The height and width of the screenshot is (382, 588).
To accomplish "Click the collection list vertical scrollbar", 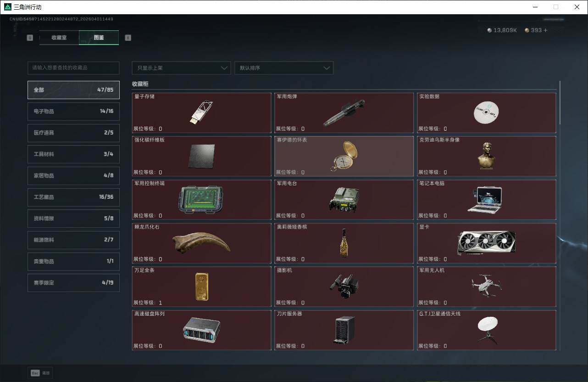I will (x=560, y=103).
